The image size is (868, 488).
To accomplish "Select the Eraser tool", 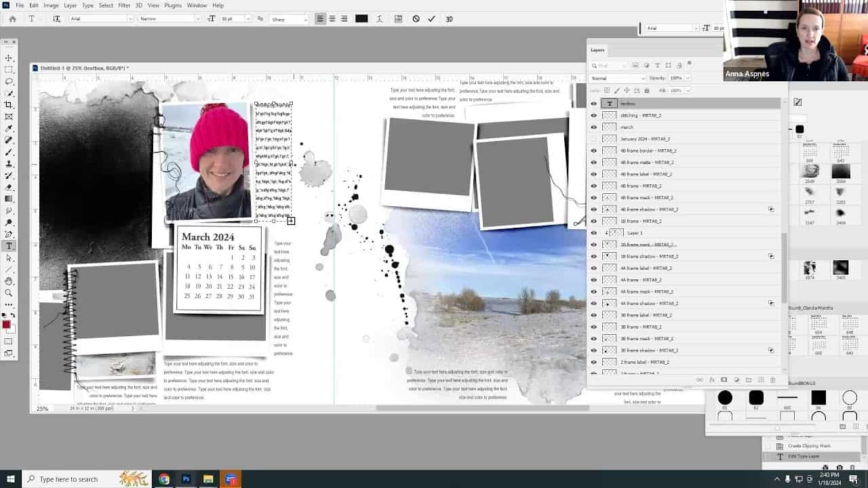I will coord(9,187).
